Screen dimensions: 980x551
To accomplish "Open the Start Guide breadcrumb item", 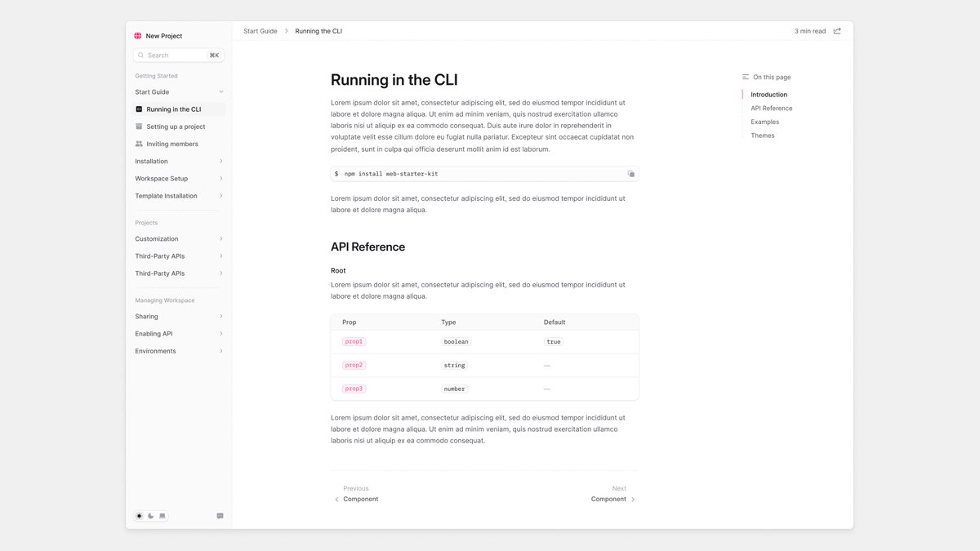I will (x=260, y=30).
